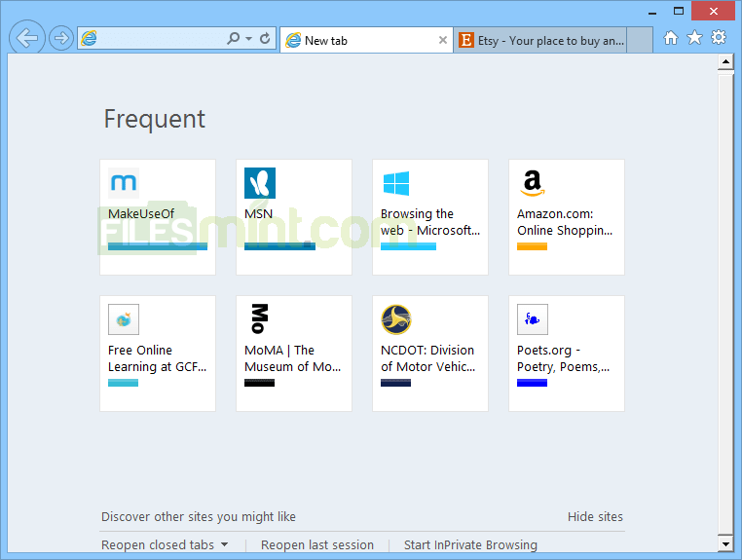Switch to the New tab tab
742x560 pixels.
(367, 40)
